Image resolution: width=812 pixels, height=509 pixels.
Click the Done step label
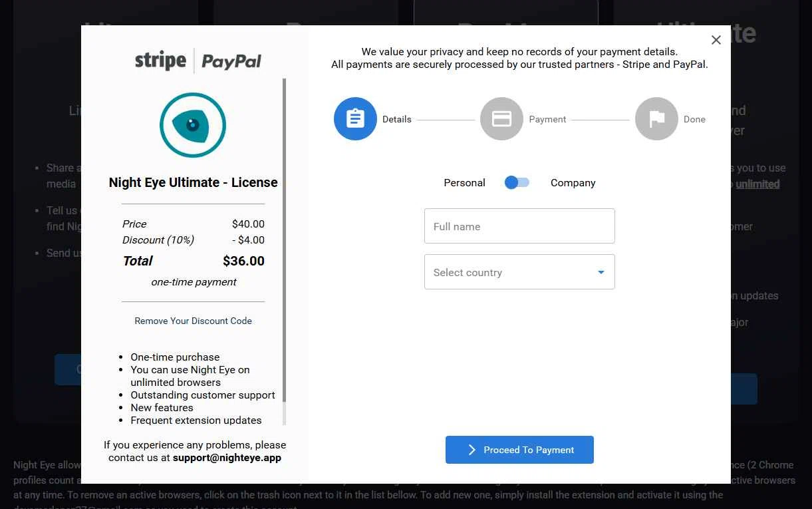click(694, 119)
